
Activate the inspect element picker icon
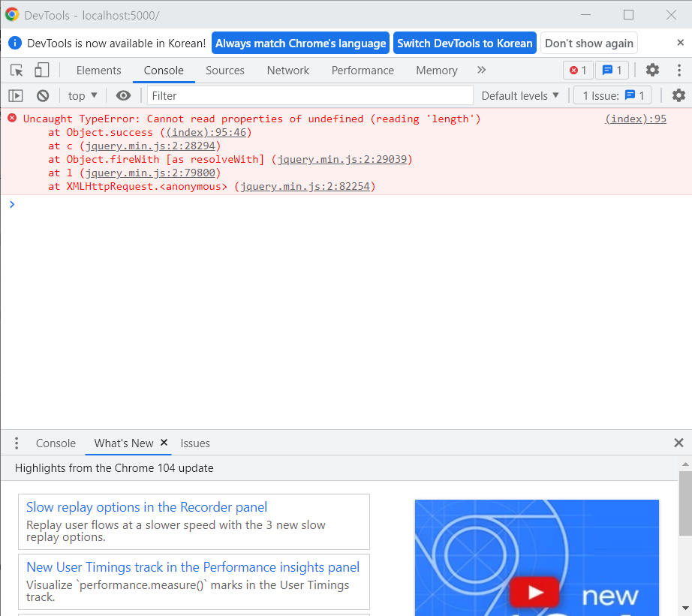17,71
